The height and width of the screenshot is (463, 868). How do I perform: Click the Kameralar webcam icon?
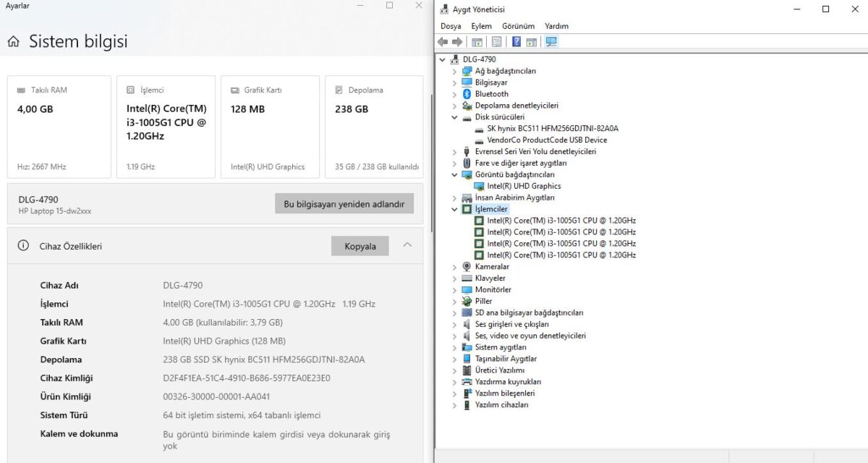pos(467,266)
